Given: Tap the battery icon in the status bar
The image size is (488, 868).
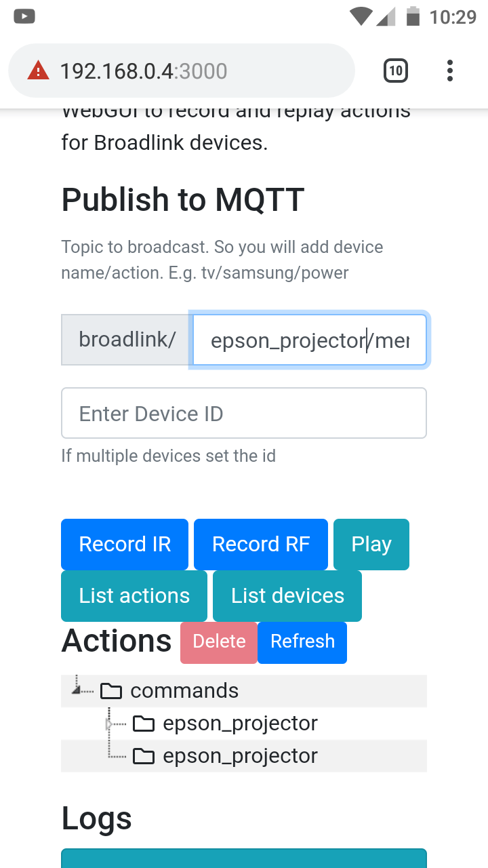Looking at the screenshot, I should [x=413, y=16].
